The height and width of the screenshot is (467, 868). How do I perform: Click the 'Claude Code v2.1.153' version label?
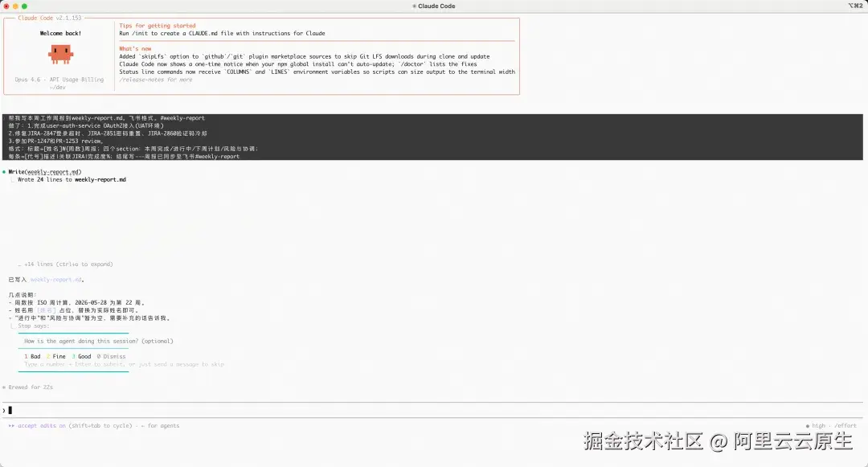(50, 18)
